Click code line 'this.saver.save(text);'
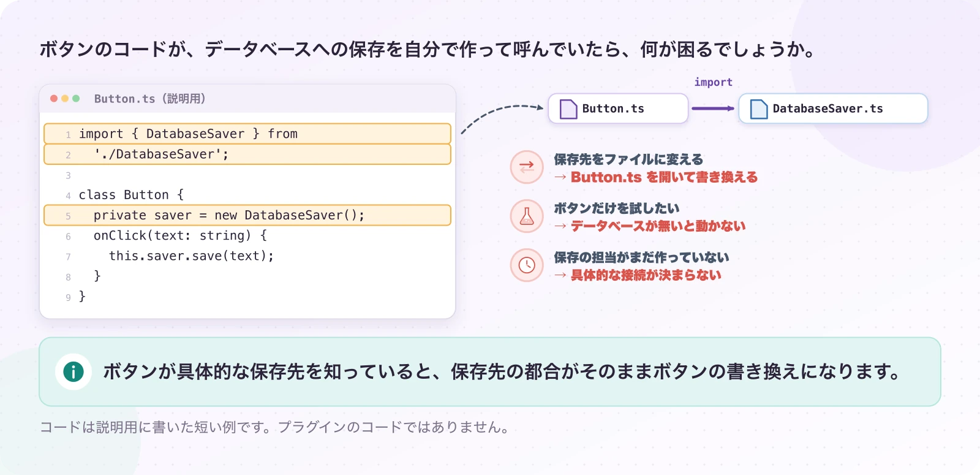 191,256
